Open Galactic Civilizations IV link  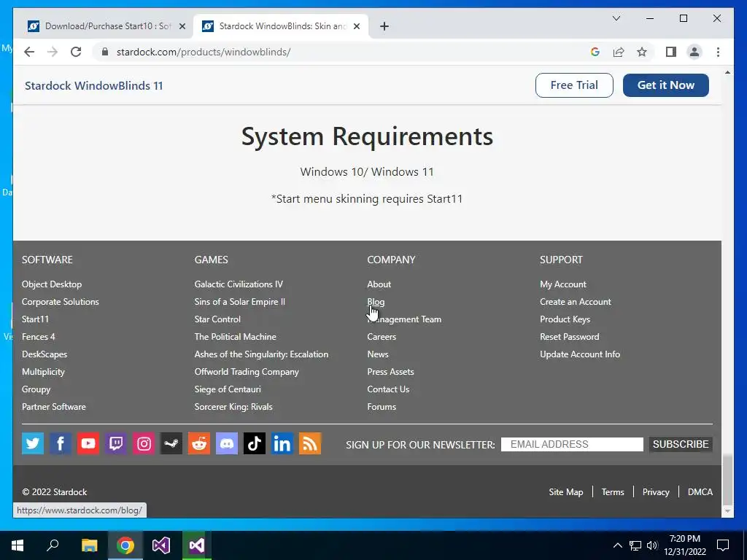coord(239,284)
